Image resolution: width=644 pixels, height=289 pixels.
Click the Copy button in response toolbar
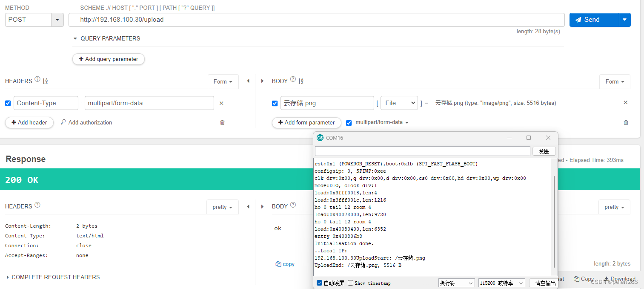(x=584, y=279)
